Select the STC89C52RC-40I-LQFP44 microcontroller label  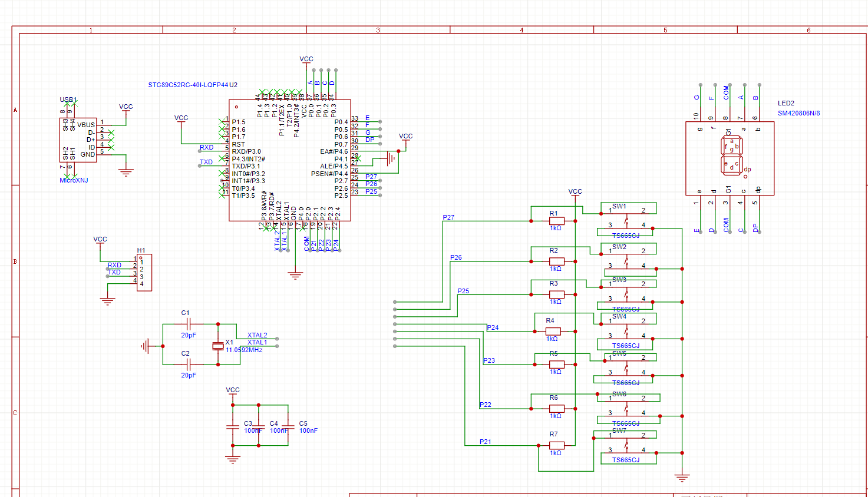tap(188, 85)
